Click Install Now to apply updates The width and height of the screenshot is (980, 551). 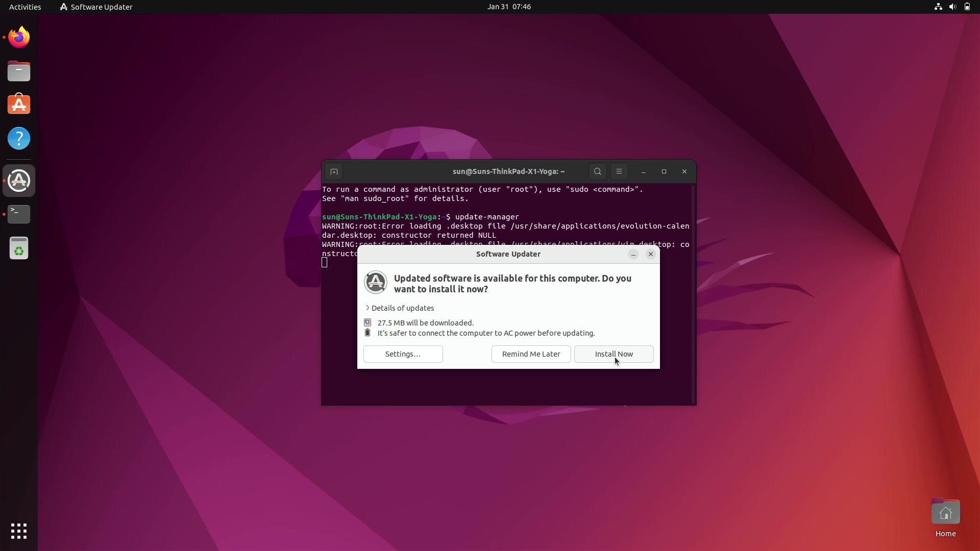[614, 353]
